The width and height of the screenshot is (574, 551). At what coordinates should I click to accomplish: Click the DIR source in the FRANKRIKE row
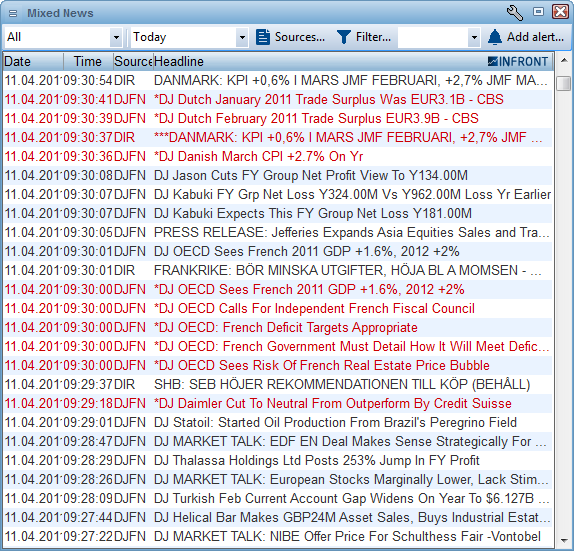124,271
